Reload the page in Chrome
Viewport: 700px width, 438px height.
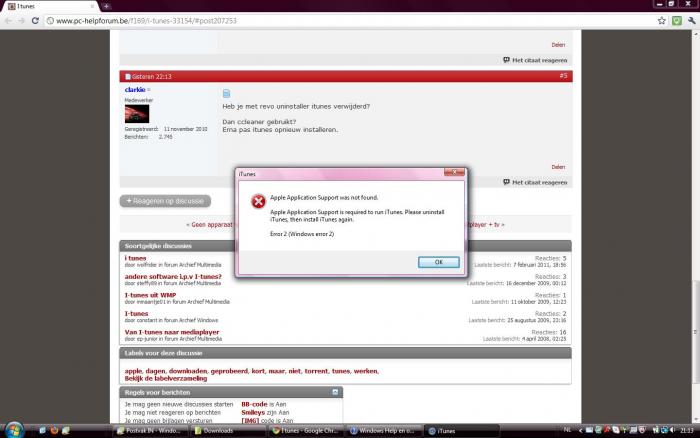(x=35, y=21)
